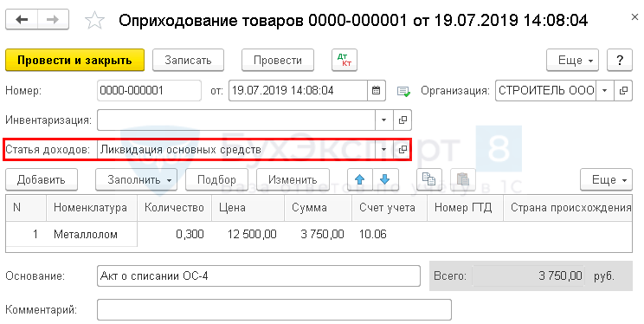This screenshot has height=324, width=644.
Task: Click the Цена column header
Action: pyautogui.click(x=248, y=208)
